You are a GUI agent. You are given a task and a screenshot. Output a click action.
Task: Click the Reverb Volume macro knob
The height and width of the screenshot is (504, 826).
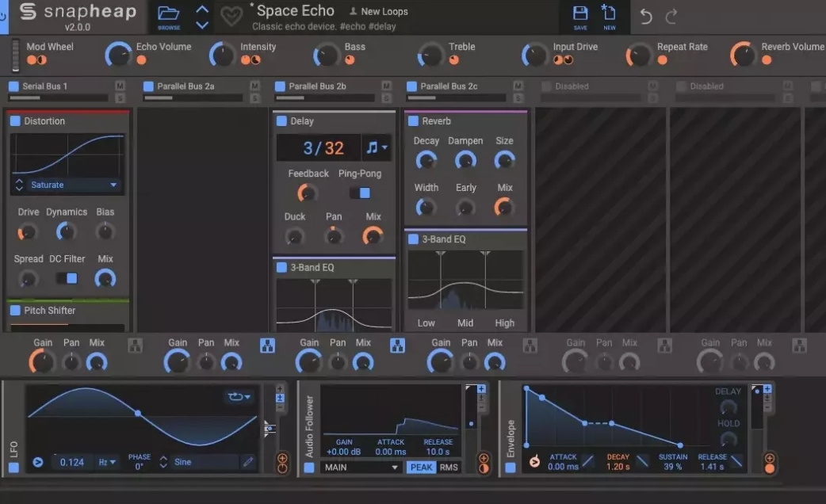tap(743, 54)
